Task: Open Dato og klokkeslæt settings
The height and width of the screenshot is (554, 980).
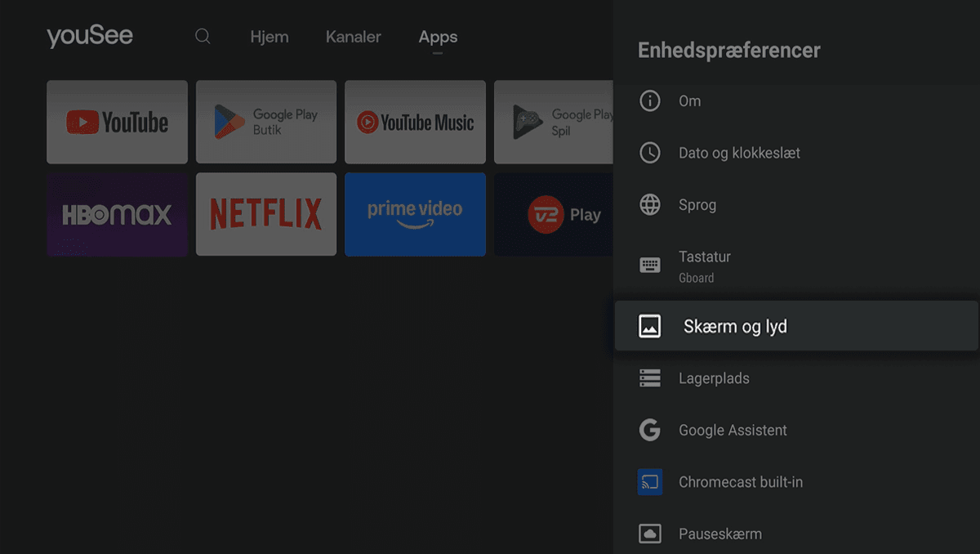Action: [796, 153]
